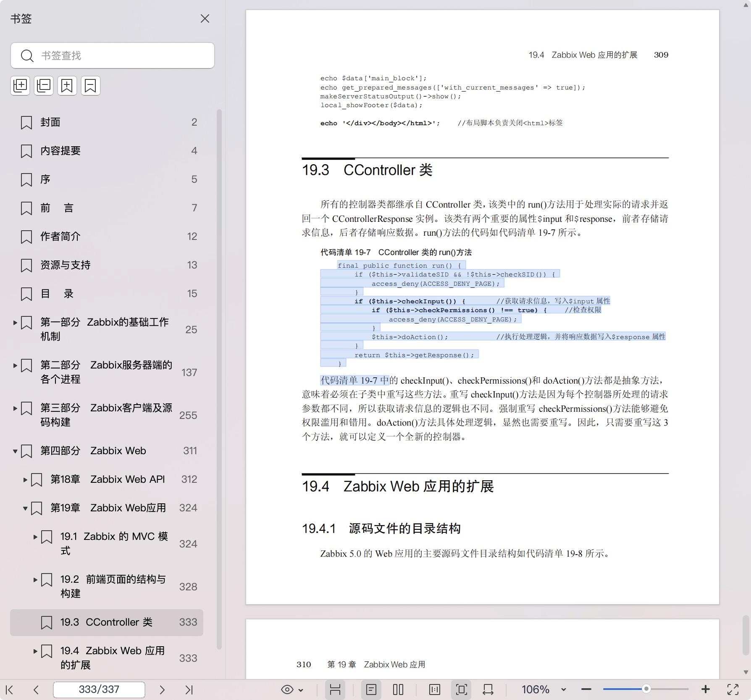Expand 第一部分 Zabbix的基础工作机制 arrow
This screenshot has height=700, width=751.
click(x=15, y=323)
